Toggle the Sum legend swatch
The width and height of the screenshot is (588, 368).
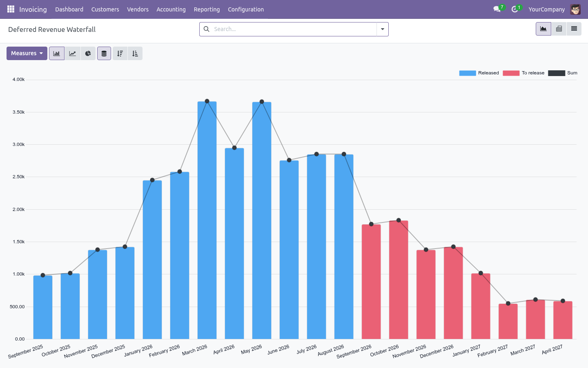[x=557, y=73]
